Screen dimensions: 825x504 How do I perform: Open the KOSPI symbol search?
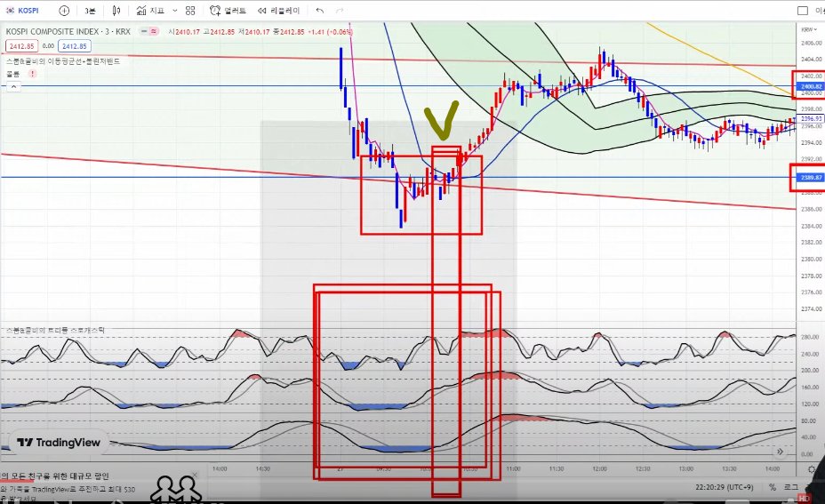coord(22,11)
